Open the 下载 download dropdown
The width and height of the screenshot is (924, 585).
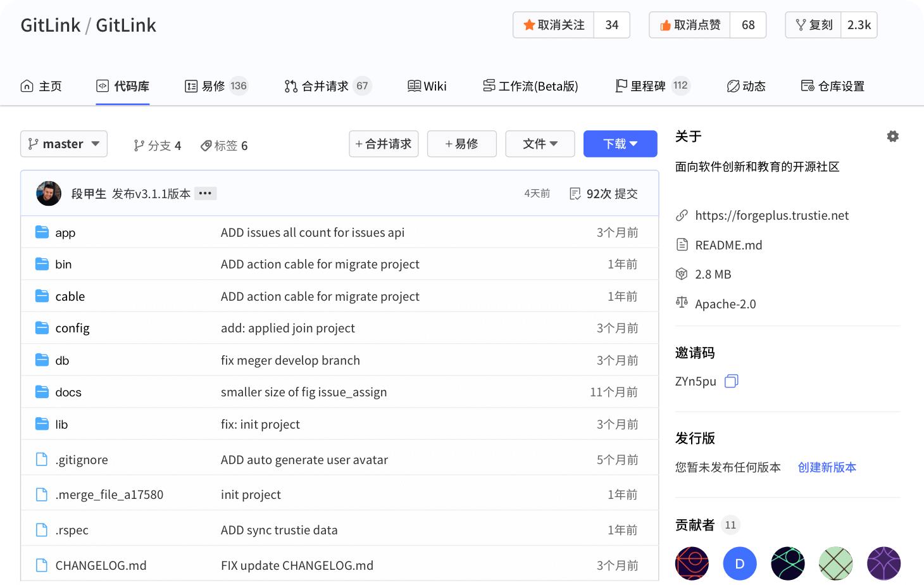pos(620,144)
